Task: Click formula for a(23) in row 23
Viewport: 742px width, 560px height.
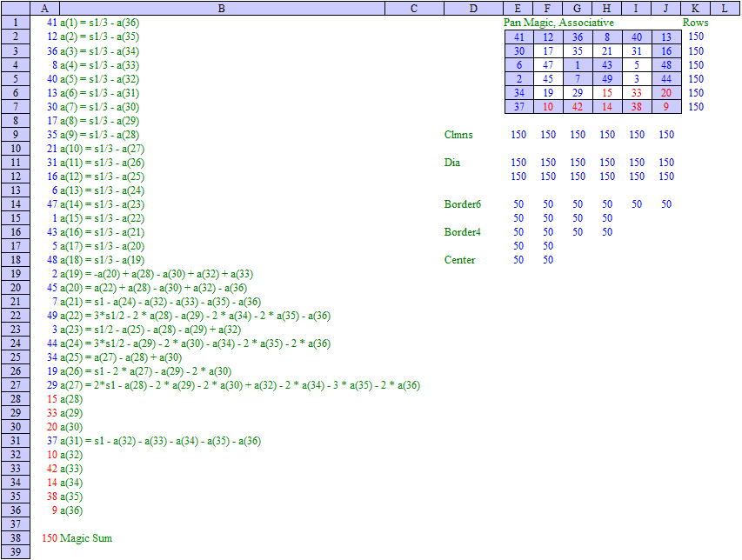Action: click(150, 330)
